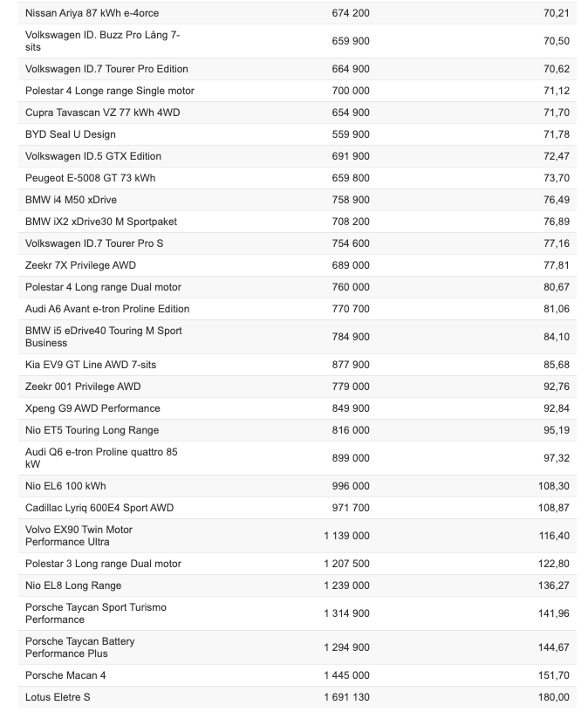The height and width of the screenshot is (719, 588).
Task: Click the Nissan Ariya 87 kWh e-4orce row name
Action: [92, 13]
